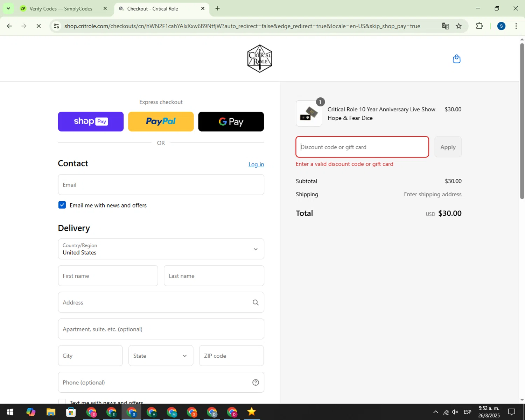Open the tab search dropdown arrow
Screen dimensions: 525x420
pos(8,8)
